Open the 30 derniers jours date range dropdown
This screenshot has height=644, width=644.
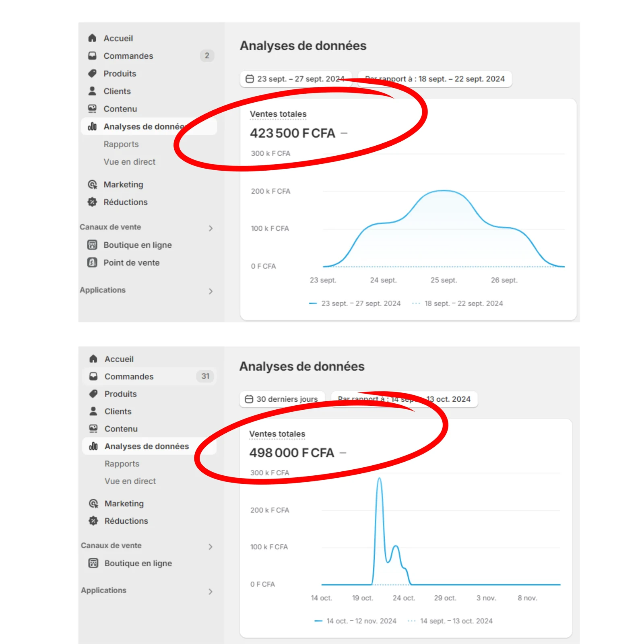pos(282,399)
